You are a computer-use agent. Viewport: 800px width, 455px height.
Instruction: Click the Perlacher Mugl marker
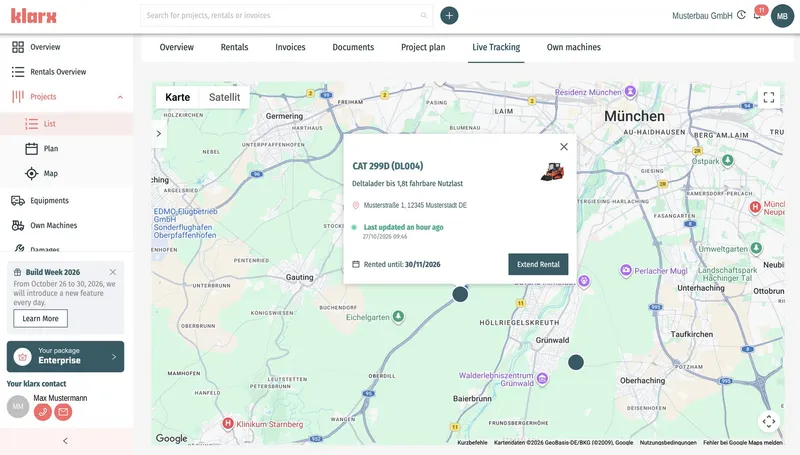click(626, 270)
